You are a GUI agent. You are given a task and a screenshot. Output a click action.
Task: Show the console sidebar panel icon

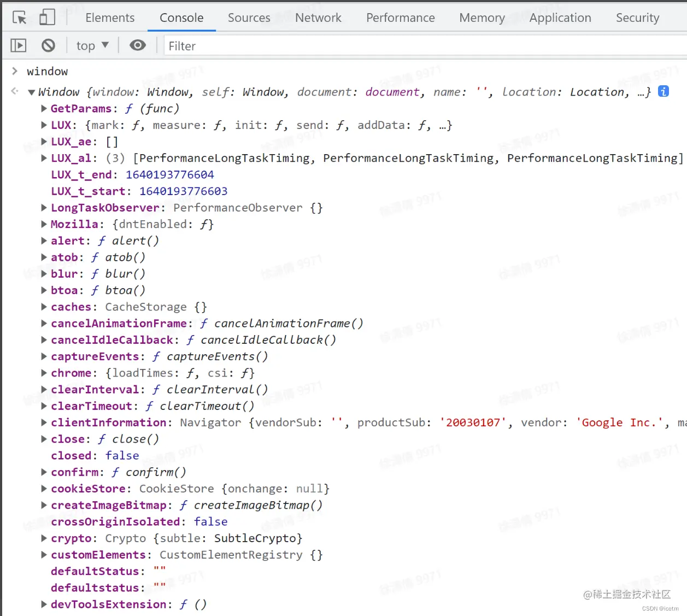(19, 45)
